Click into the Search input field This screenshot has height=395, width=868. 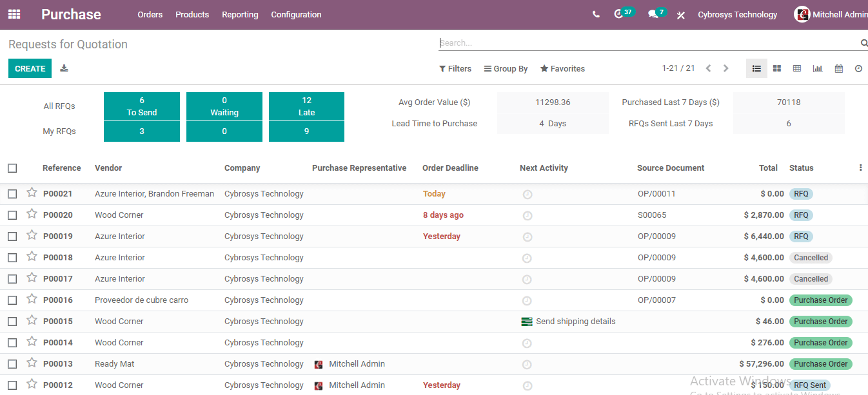pos(648,43)
